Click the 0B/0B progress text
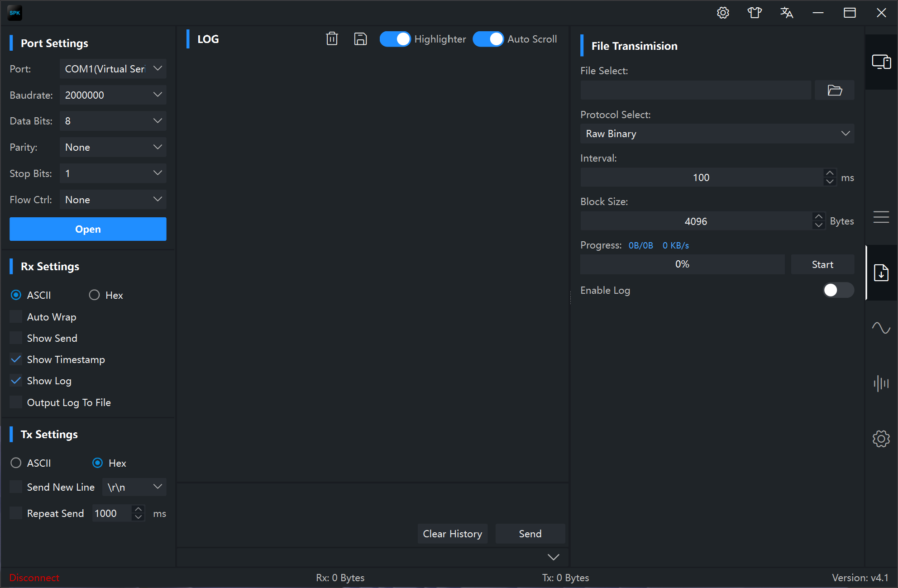 point(641,245)
